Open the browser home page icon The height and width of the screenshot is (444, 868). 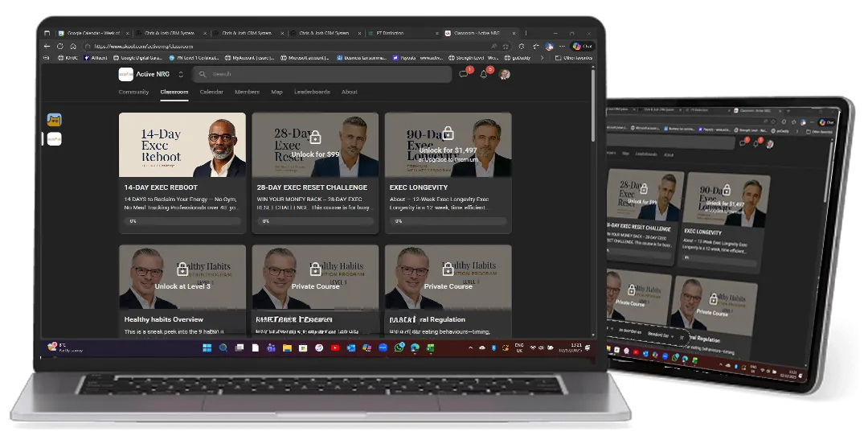coord(72,47)
